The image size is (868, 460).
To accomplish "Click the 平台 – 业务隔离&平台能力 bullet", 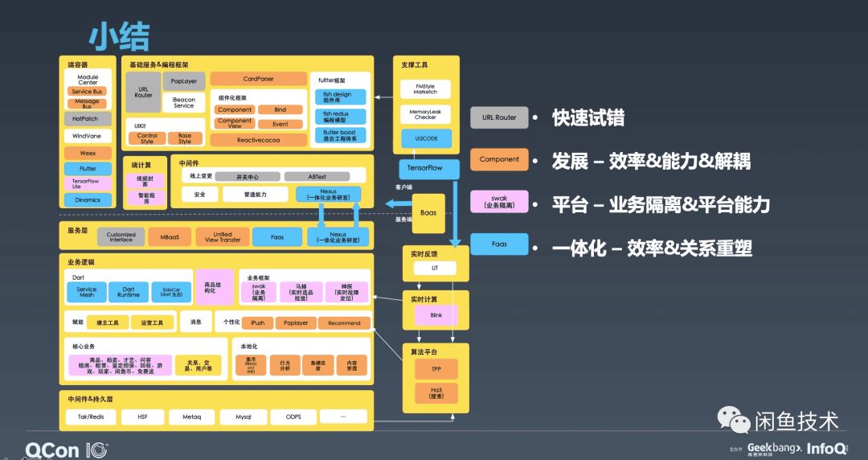I will click(x=661, y=204).
